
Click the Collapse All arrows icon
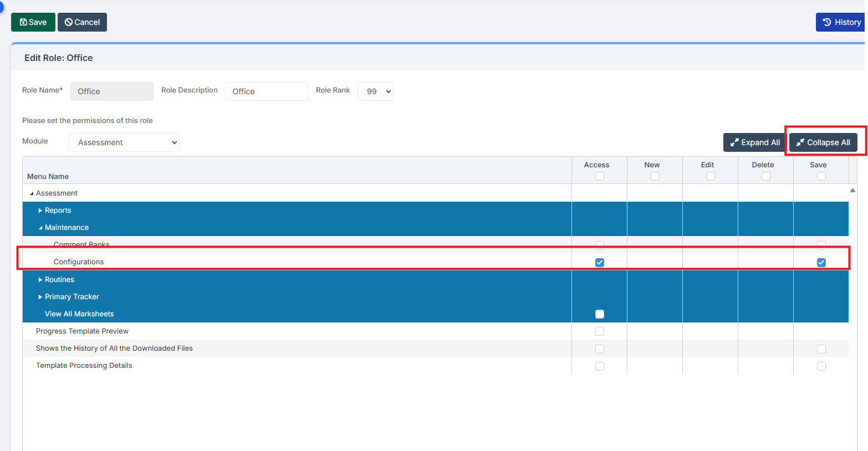[x=800, y=142]
